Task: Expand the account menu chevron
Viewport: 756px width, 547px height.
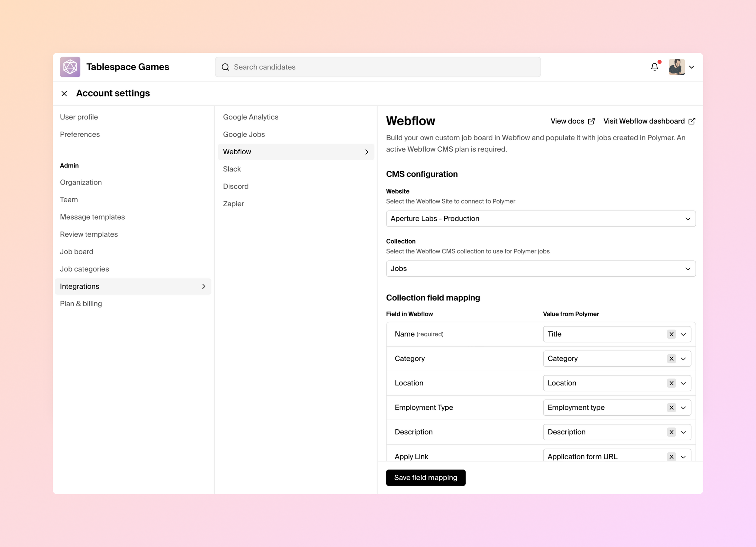Action: pyautogui.click(x=692, y=67)
